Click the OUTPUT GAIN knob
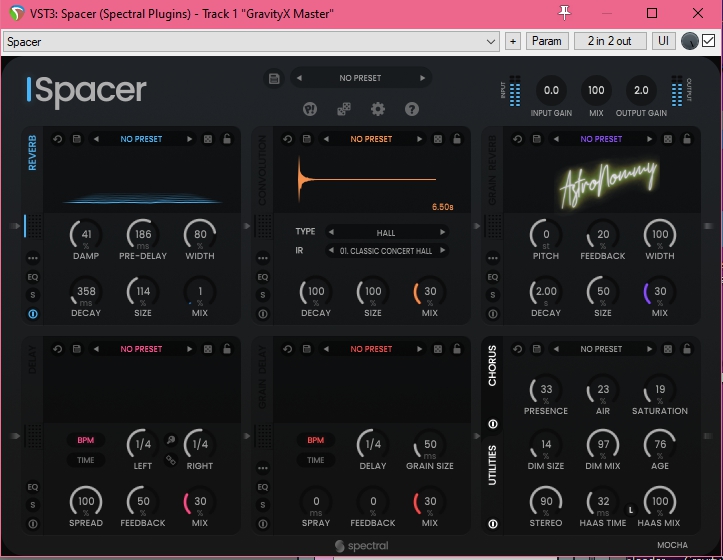Image resolution: width=723 pixels, height=560 pixels. [x=641, y=90]
